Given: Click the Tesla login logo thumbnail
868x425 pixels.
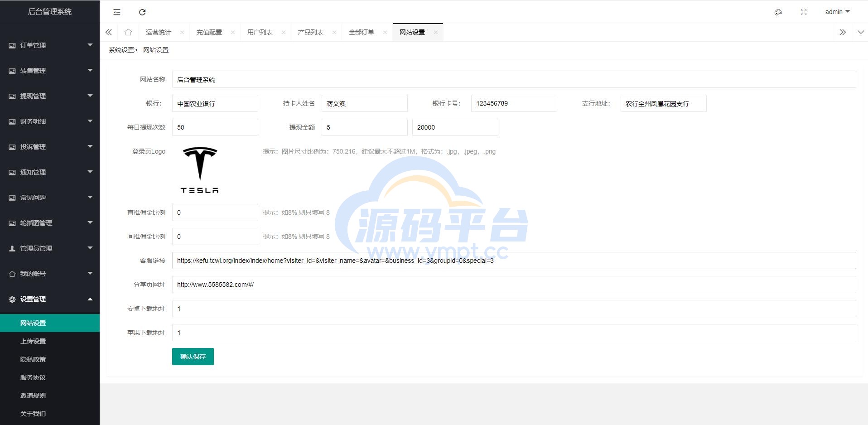Looking at the screenshot, I should tap(199, 170).
